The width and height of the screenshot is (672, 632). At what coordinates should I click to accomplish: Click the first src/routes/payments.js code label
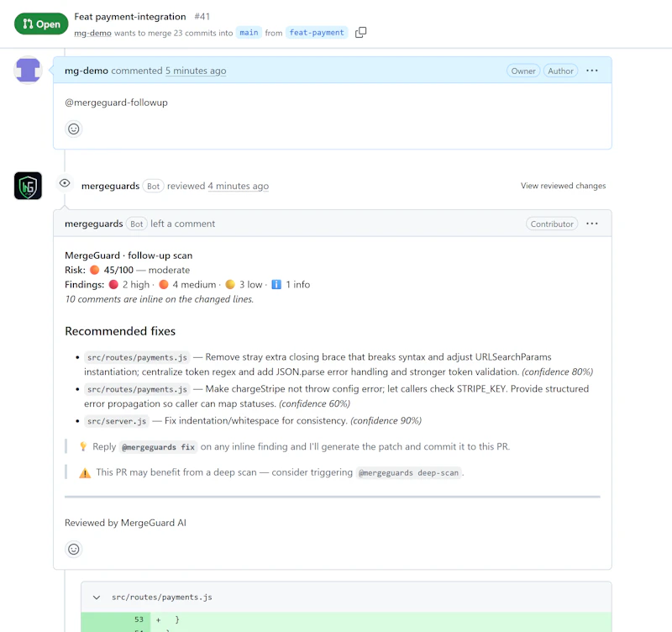tap(137, 357)
